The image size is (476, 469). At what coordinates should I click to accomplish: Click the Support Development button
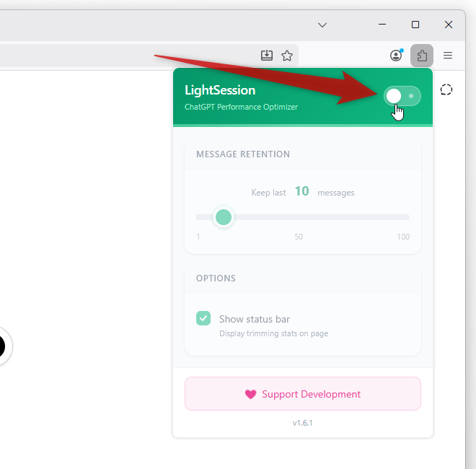[302, 394]
